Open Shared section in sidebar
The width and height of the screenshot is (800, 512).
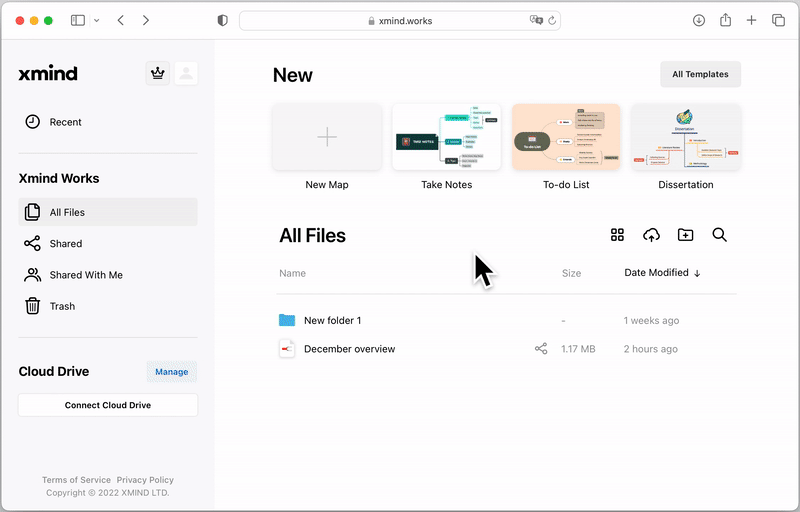pos(108,244)
